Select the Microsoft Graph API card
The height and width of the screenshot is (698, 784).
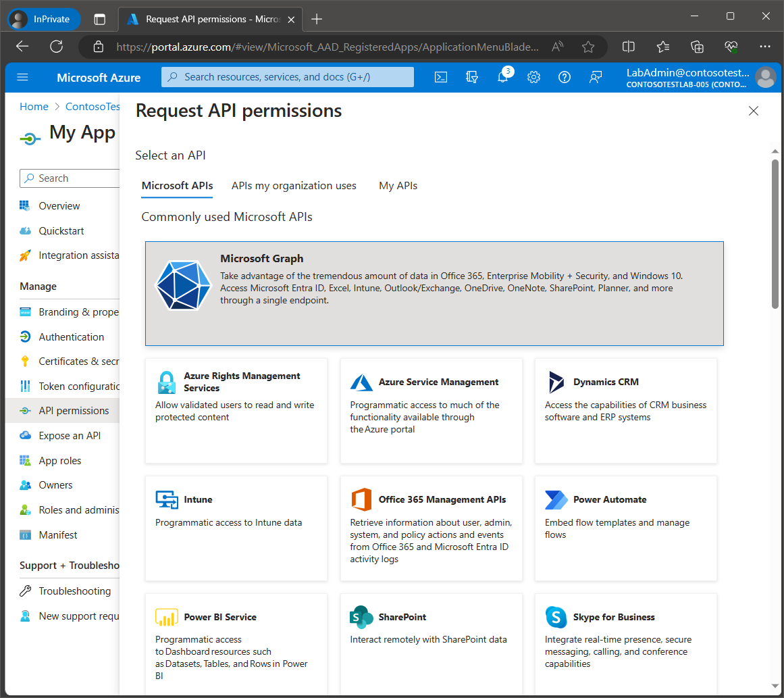pos(434,294)
